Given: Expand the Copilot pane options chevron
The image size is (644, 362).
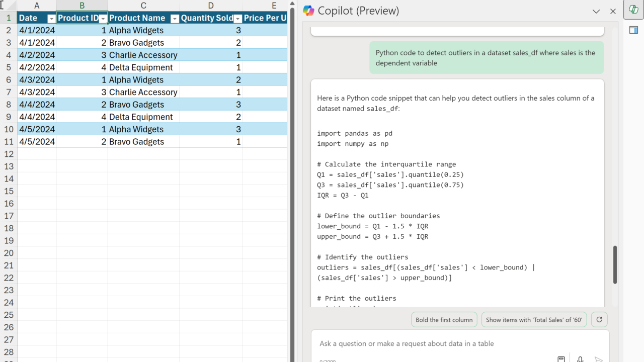Looking at the screenshot, I should click(x=596, y=11).
